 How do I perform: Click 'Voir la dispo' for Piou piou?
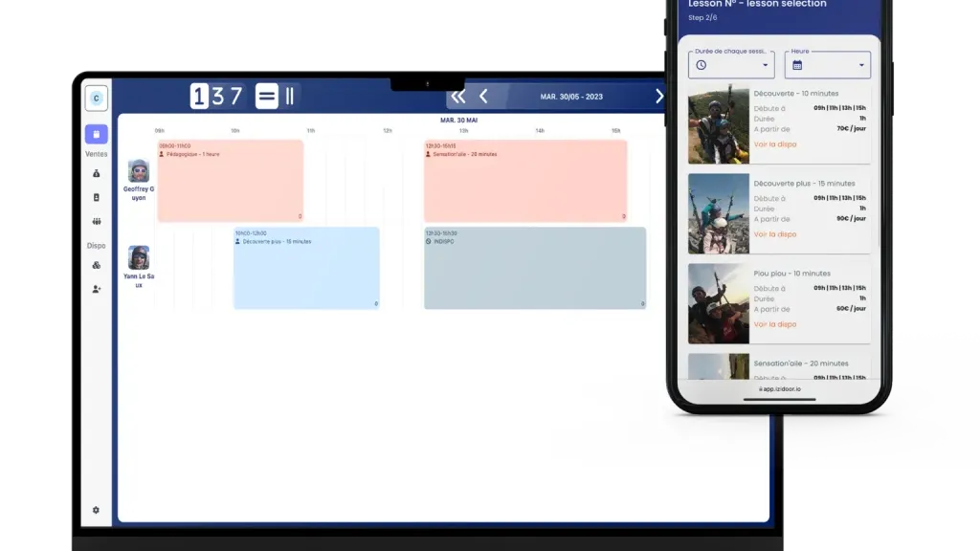pyautogui.click(x=774, y=324)
